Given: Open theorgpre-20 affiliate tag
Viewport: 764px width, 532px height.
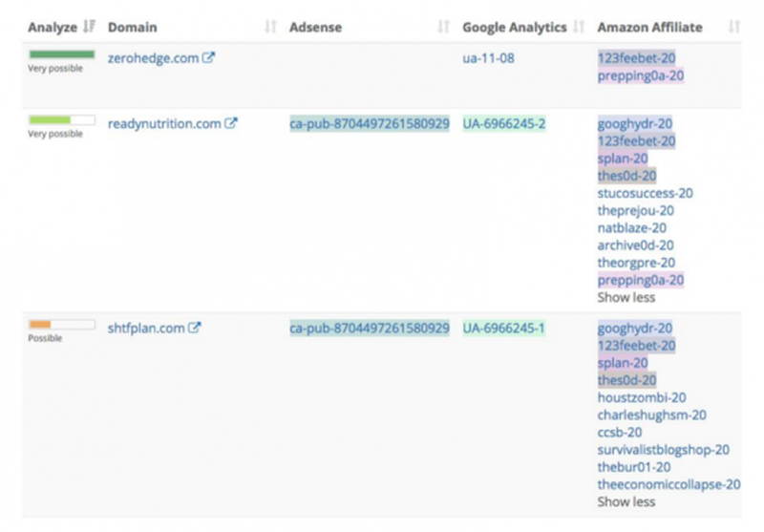Looking at the screenshot, I should 636,263.
